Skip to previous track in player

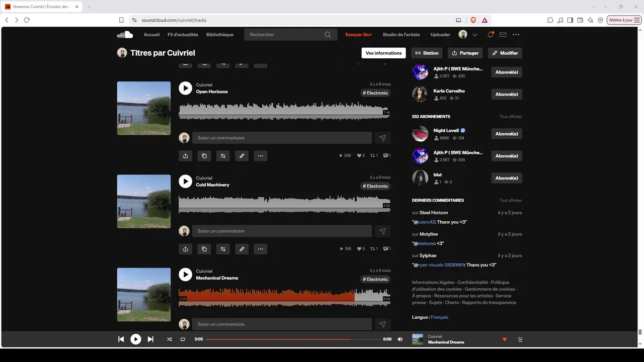(121, 339)
